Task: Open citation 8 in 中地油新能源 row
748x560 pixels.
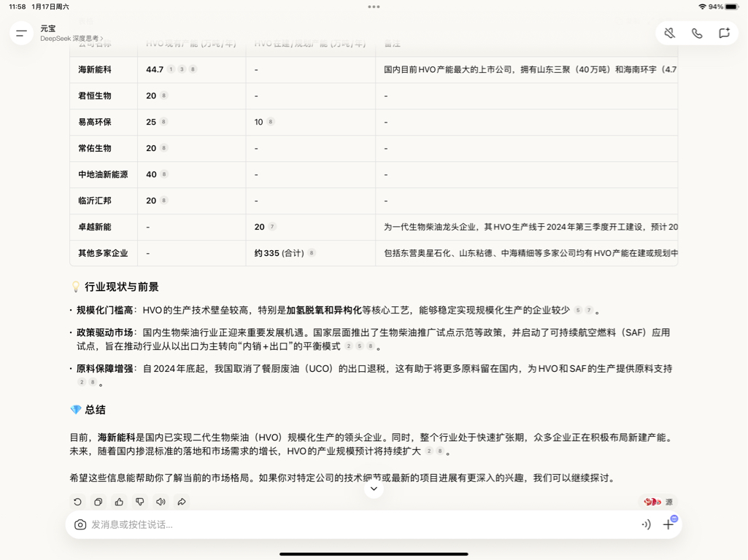Action: [x=164, y=174]
